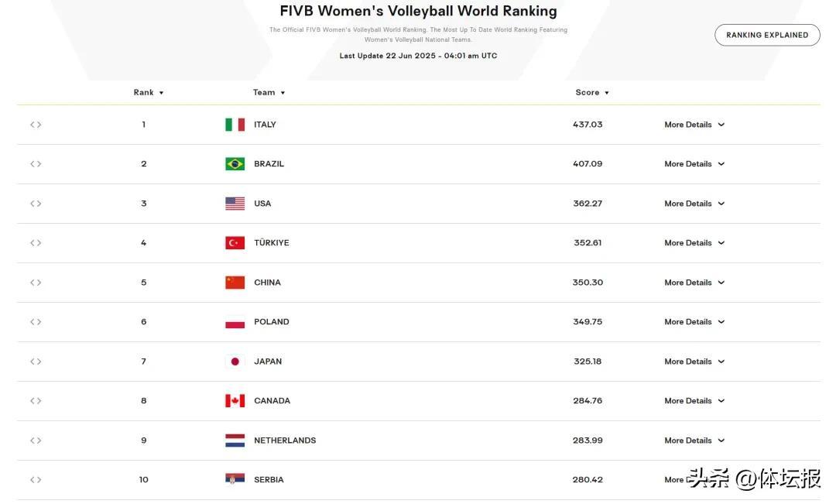
Task: Click the code brackets icon beside Poland
Action: pyautogui.click(x=36, y=322)
